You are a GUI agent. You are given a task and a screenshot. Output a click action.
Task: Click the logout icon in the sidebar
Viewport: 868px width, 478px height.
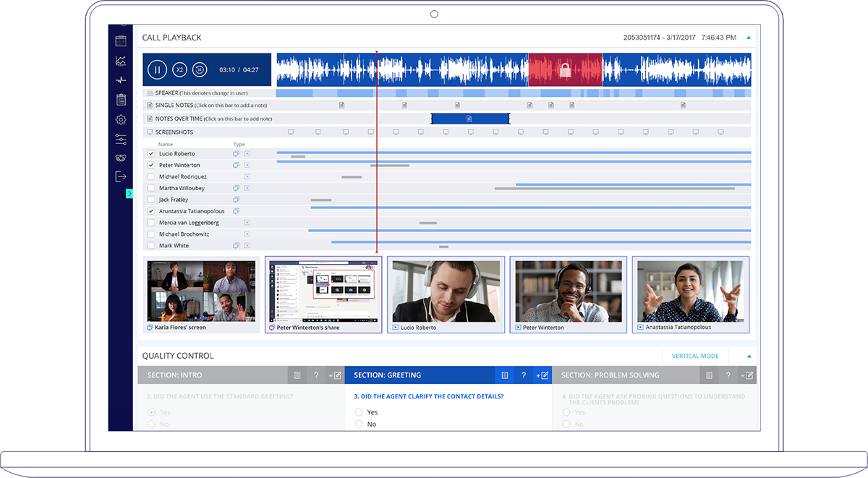pyautogui.click(x=121, y=176)
